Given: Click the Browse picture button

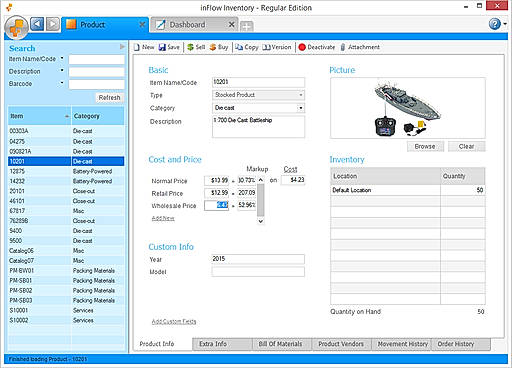Looking at the screenshot, I should click(x=425, y=146).
